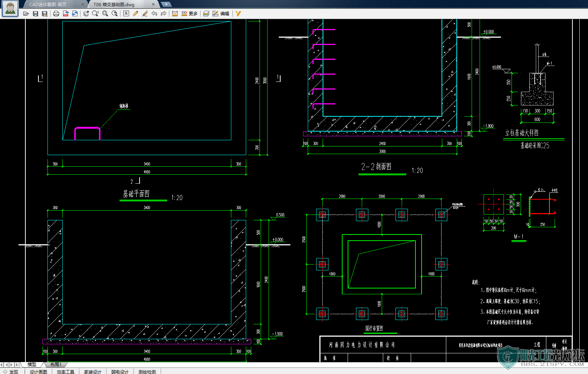Go to previous layout tab arrow
588x374 pixels.
(x=7, y=364)
